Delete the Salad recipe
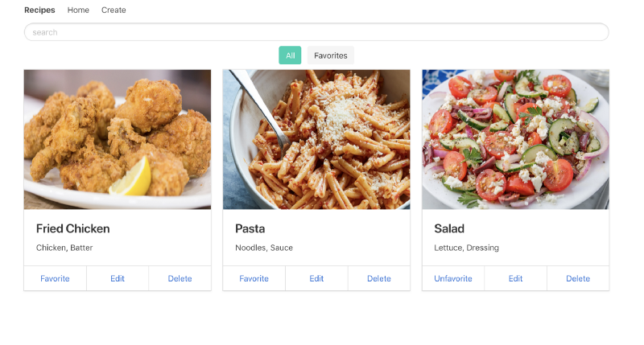 (578, 278)
